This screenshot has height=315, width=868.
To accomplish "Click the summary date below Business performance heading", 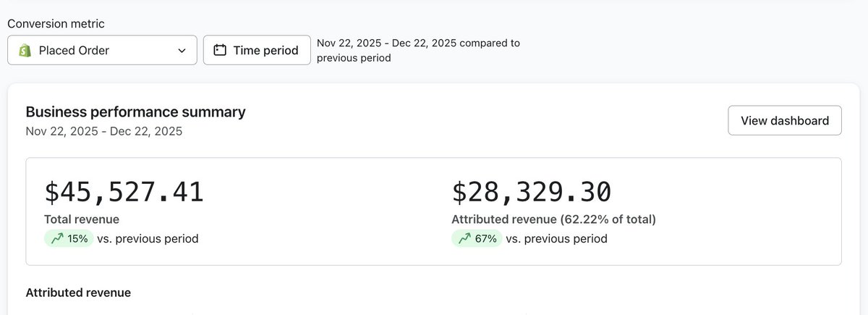I will click(x=104, y=131).
